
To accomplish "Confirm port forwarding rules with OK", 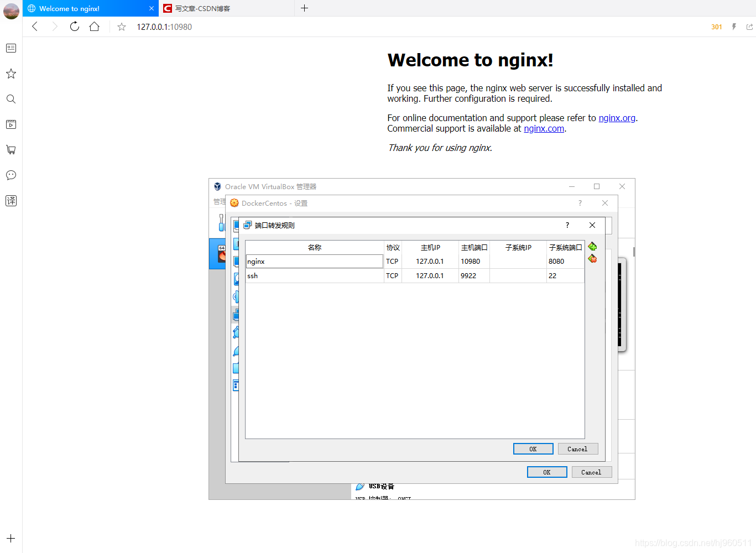I will click(533, 449).
